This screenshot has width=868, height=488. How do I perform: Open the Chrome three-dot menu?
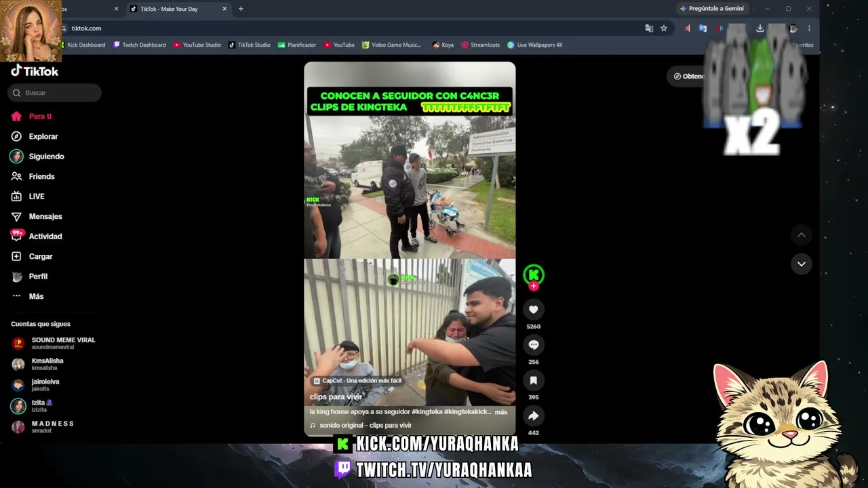click(809, 28)
